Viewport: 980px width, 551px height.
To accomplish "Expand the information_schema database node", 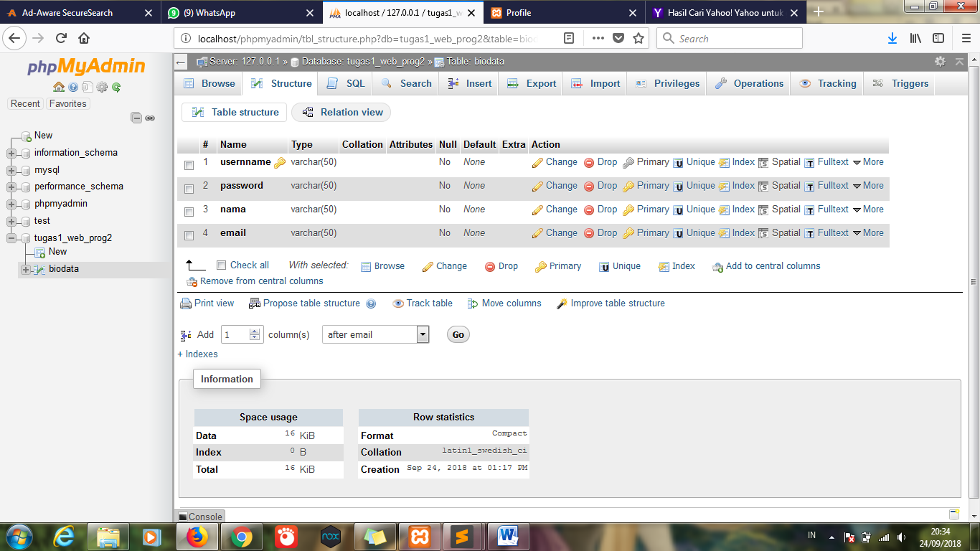I will [11, 153].
